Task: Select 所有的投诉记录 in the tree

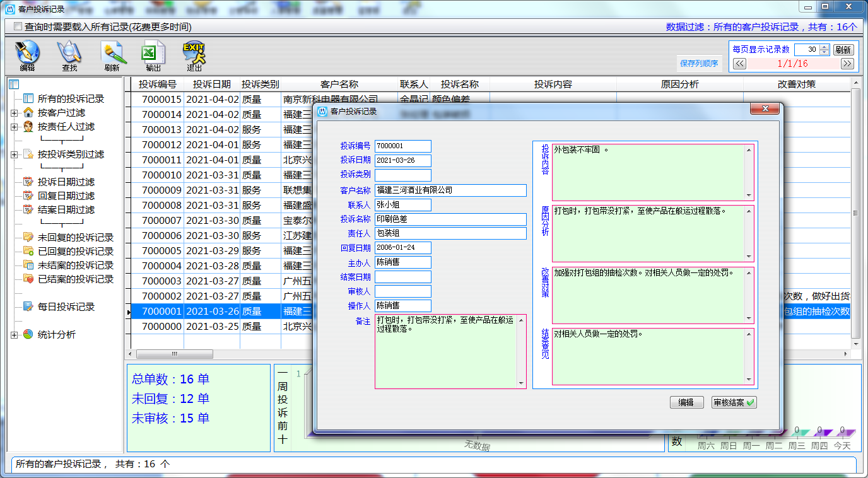Action: (x=71, y=98)
